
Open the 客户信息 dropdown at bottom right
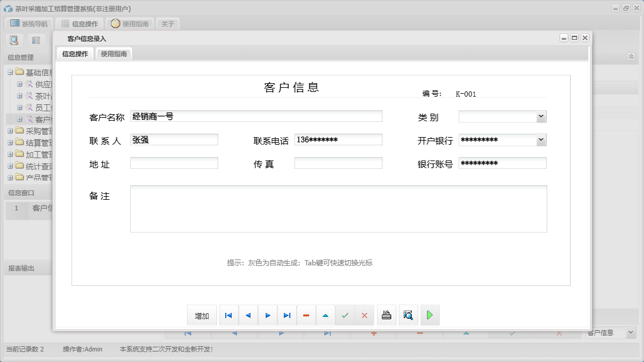pos(631,332)
